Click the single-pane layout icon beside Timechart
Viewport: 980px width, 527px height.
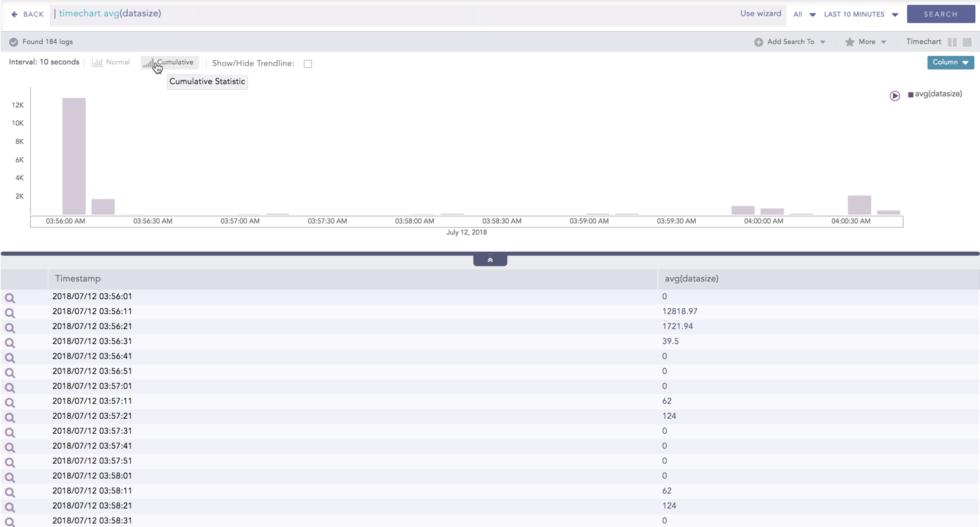coord(967,42)
